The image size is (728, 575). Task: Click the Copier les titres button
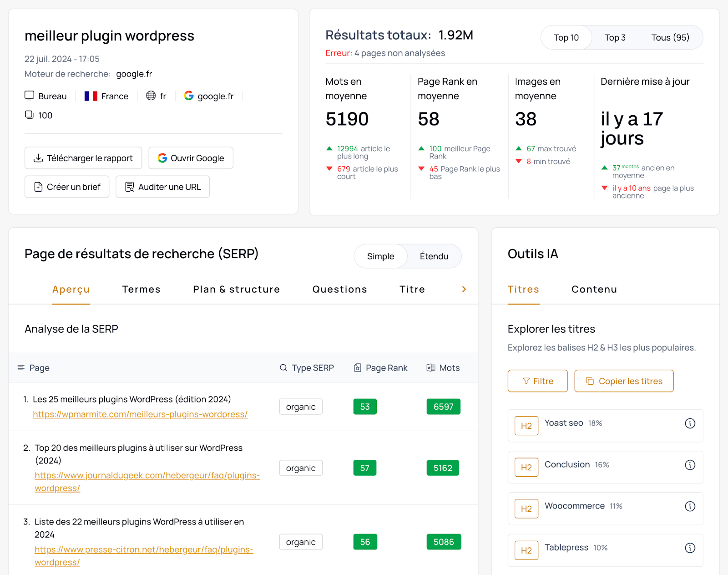[x=624, y=381]
